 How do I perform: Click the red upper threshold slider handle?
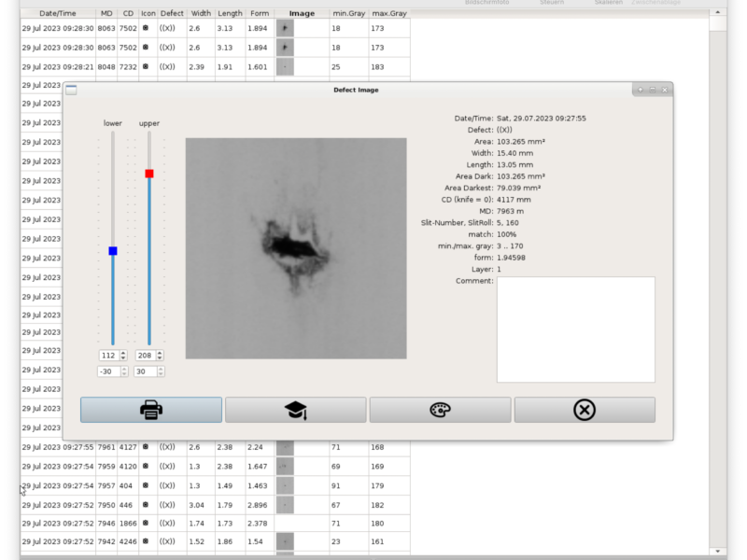pyautogui.click(x=149, y=174)
